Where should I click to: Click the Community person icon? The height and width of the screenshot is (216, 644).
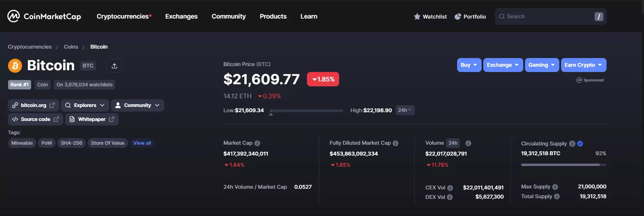(118, 105)
